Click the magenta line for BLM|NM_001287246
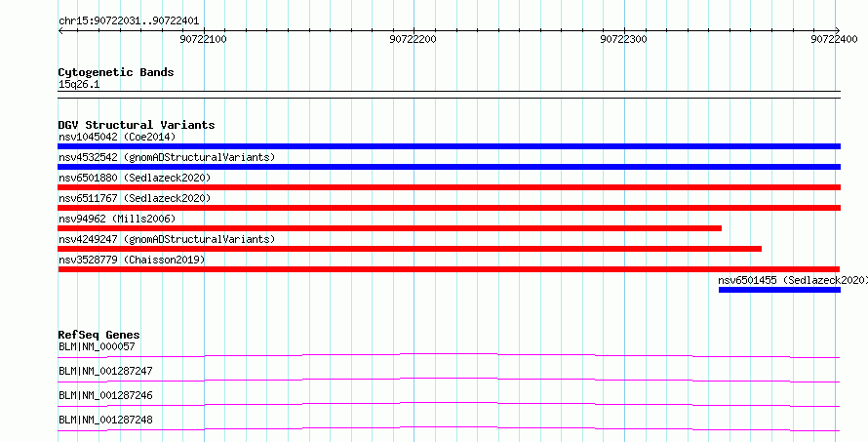This screenshot has width=868, height=442. (449, 404)
